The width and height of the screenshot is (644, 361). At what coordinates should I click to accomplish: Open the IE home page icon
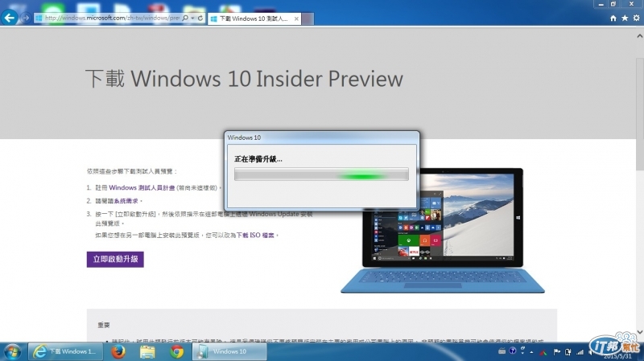613,18
